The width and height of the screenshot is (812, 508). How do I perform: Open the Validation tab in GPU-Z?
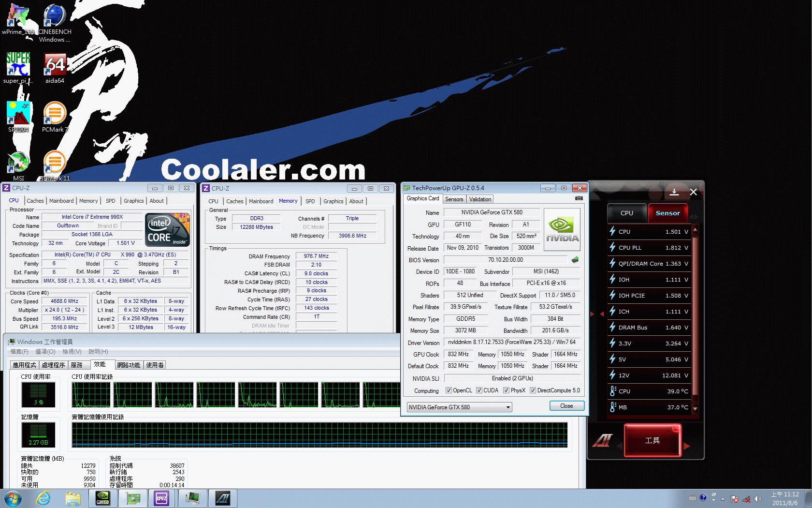pyautogui.click(x=480, y=199)
